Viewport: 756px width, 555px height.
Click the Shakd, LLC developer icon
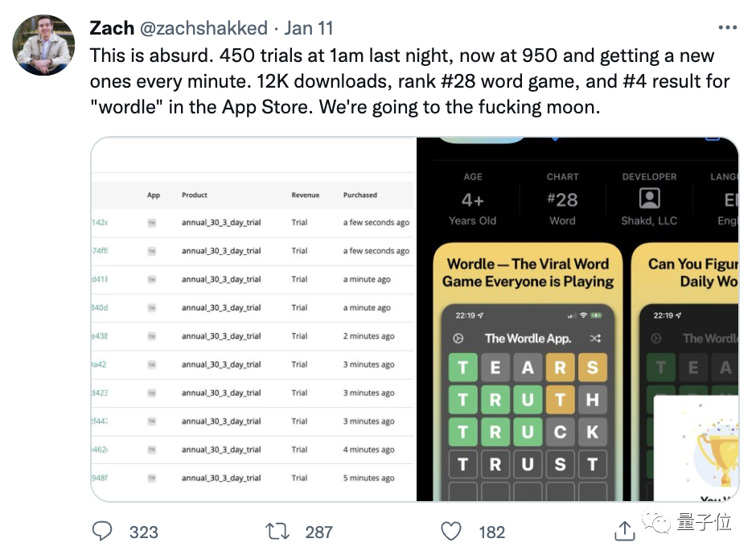tap(649, 198)
